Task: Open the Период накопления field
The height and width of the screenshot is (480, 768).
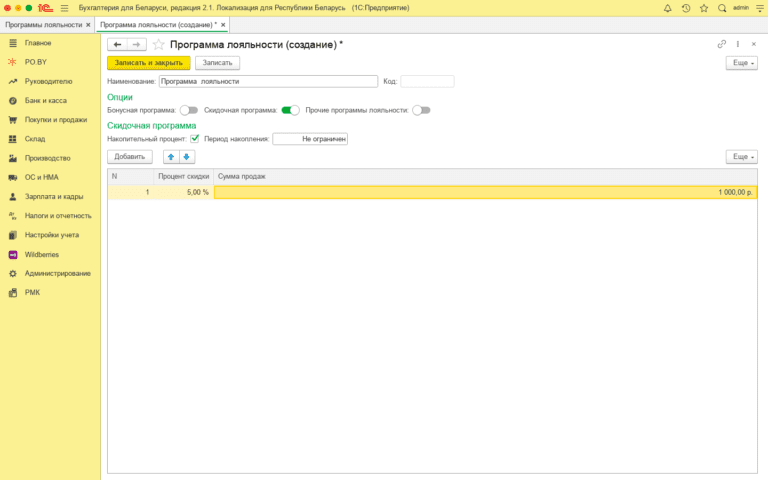Action: pyautogui.click(x=310, y=139)
